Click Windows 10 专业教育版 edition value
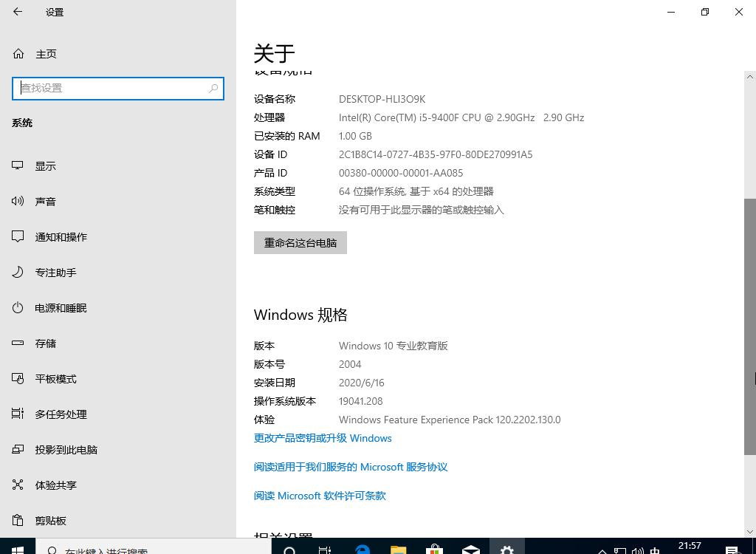This screenshot has height=554, width=756. (394, 346)
